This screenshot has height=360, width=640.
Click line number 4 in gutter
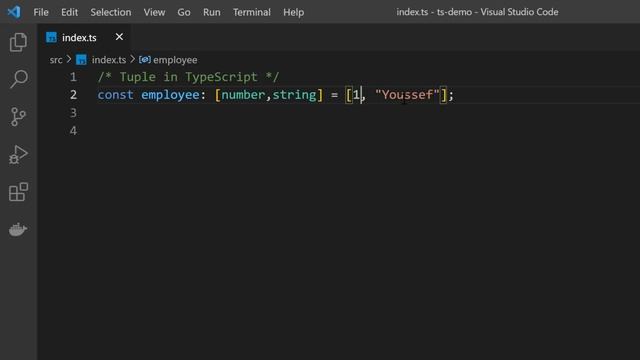tap(73, 131)
